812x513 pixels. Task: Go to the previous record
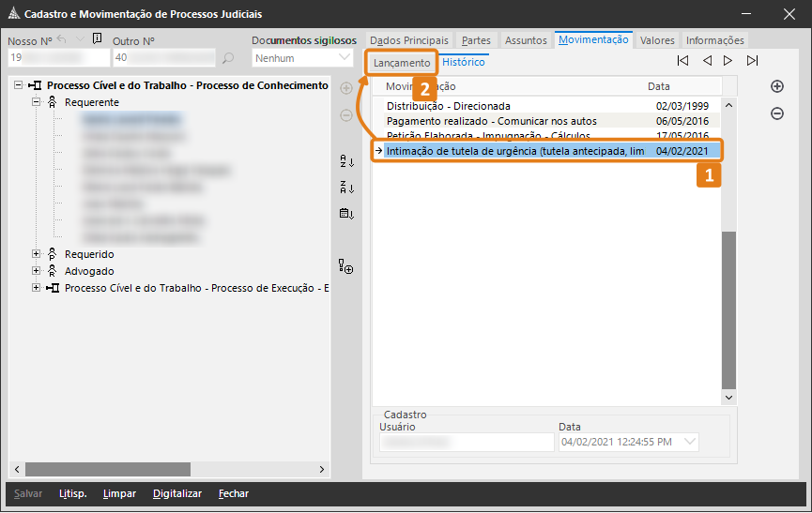706,61
